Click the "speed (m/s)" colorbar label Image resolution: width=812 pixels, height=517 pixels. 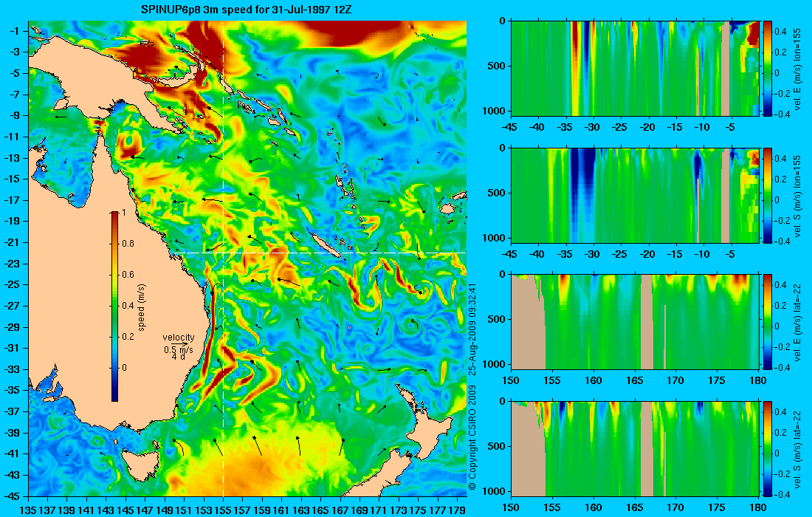pos(142,307)
